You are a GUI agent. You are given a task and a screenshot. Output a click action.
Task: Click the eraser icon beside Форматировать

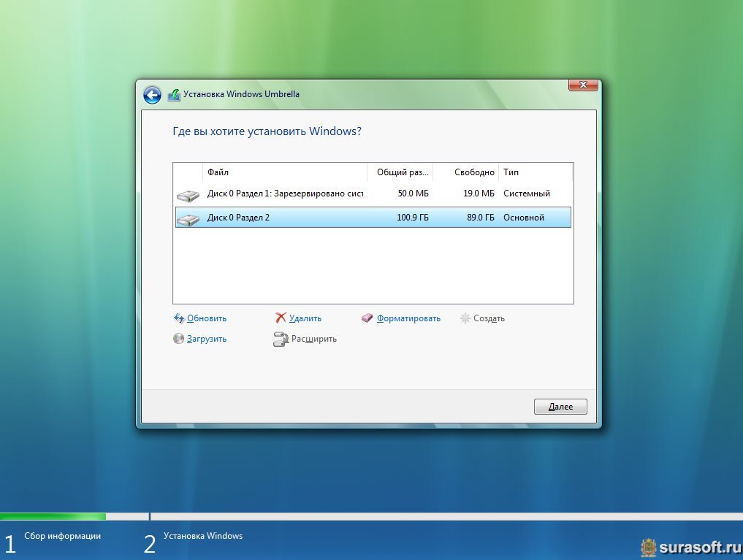(x=367, y=318)
